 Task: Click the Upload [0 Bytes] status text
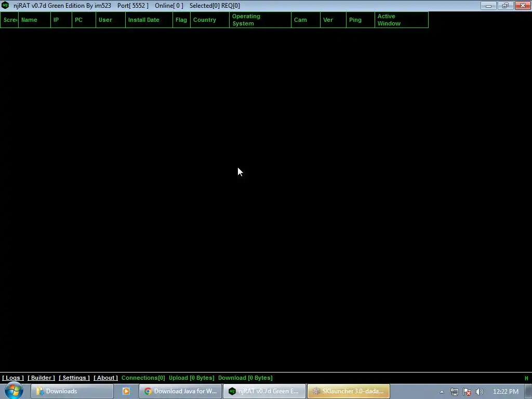(x=191, y=378)
